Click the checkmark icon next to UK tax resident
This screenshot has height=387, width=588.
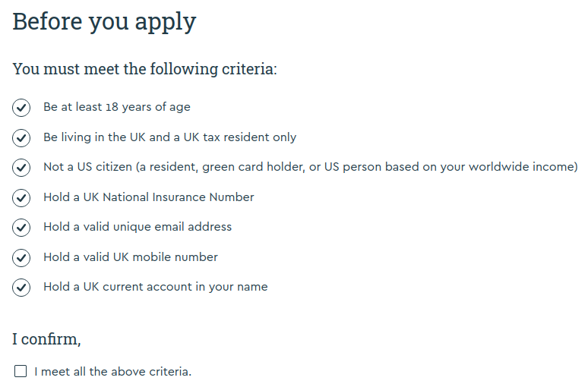[21, 138]
